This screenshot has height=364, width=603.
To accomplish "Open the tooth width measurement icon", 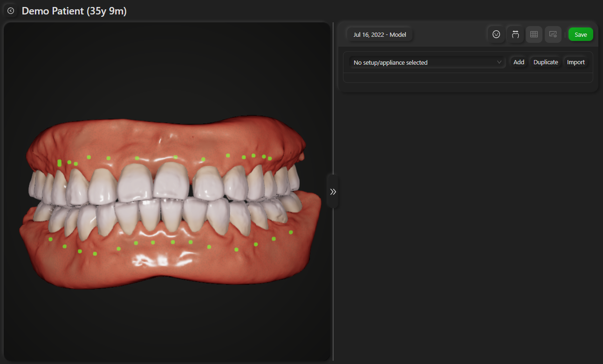I will pyautogui.click(x=515, y=34).
